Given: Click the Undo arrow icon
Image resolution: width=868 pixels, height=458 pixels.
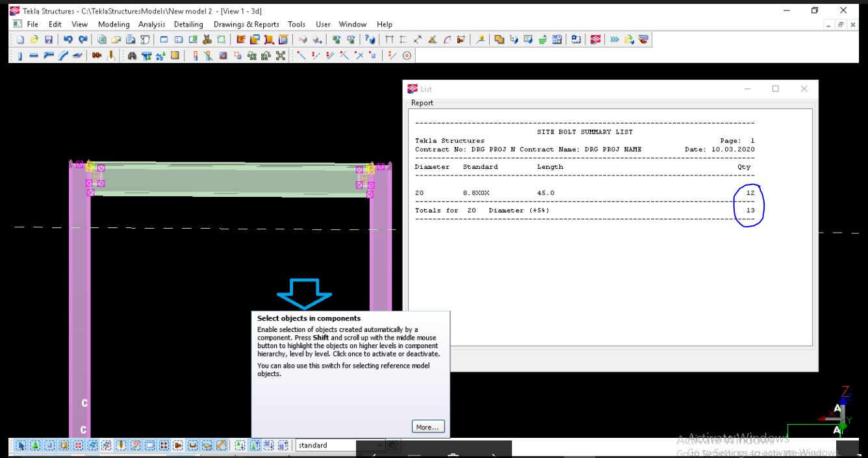Looking at the screenshot, I should click(67, 40).
